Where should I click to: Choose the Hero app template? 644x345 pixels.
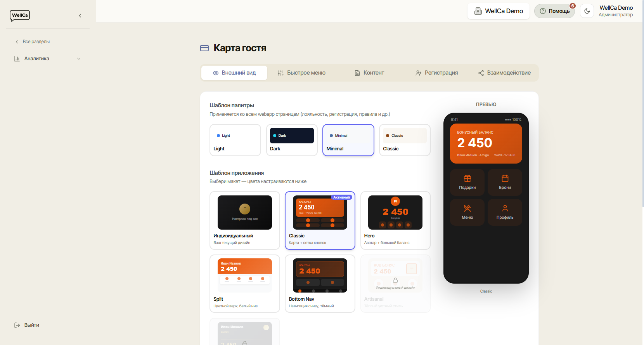tap(395, 220)
